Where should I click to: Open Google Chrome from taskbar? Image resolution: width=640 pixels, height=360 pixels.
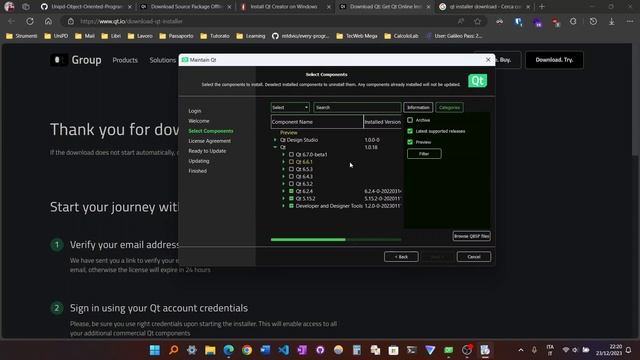pyautogui.click(x=247, y=350)
